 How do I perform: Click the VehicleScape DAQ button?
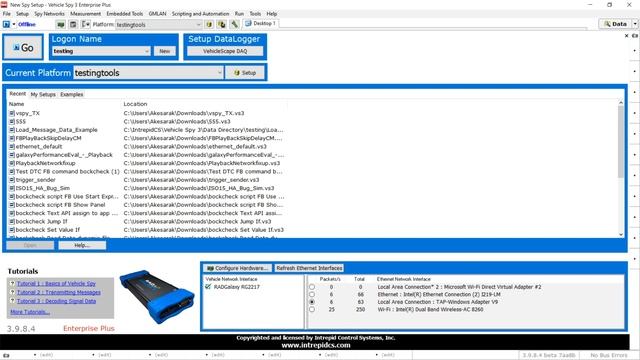click(x=225, y=51)
